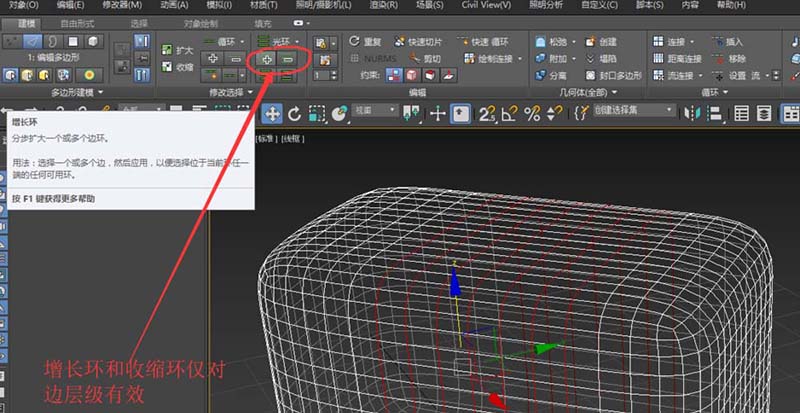The height and width of the screenshot is (413, 800).
Task: Click the 设置流 (Set Flow) button
Action: click(x=736, y=76)
